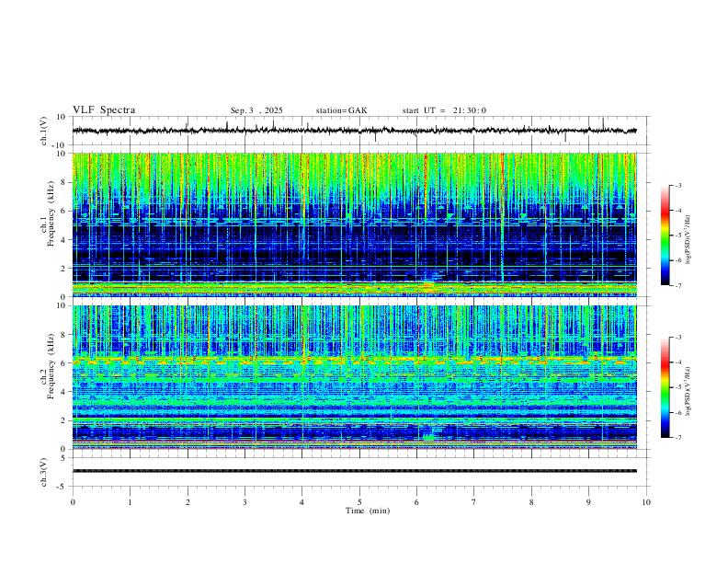Click the "start UT = 21:30:0" text

(444, 110)
